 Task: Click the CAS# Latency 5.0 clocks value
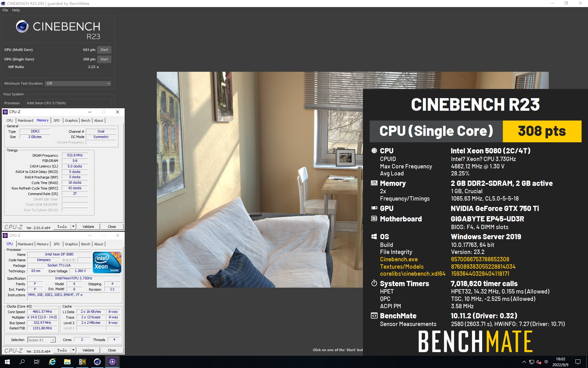tap(75, 166)
